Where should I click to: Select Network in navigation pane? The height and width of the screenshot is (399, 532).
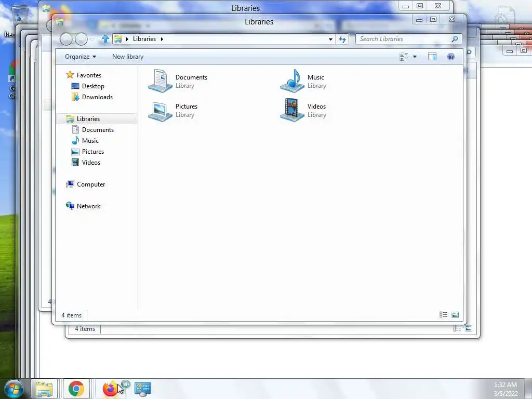[x=88, y=206]
